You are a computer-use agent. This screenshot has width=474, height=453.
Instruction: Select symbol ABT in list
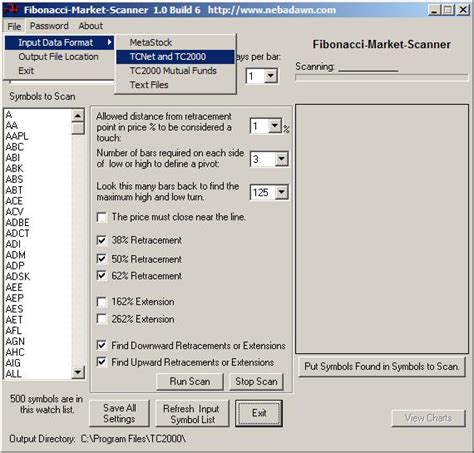pos(14,190)
